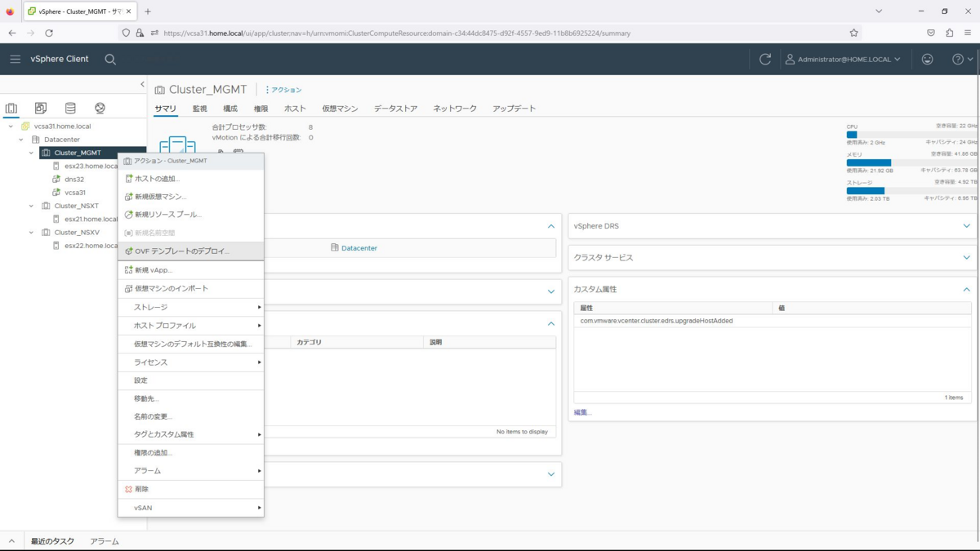Switch to 構成 tab
This screenshot has height=551, width=980.
pyautogui.click(x=230, y=109)
